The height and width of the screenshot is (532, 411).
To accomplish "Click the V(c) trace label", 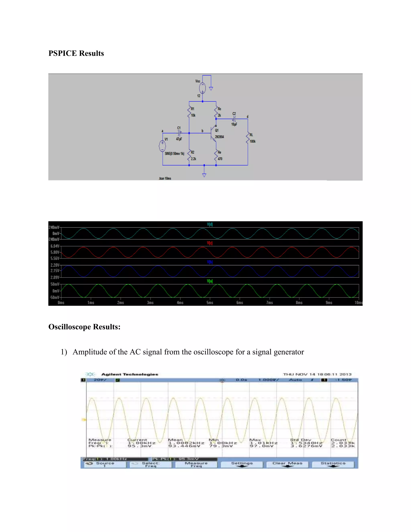I will point(210,243).
